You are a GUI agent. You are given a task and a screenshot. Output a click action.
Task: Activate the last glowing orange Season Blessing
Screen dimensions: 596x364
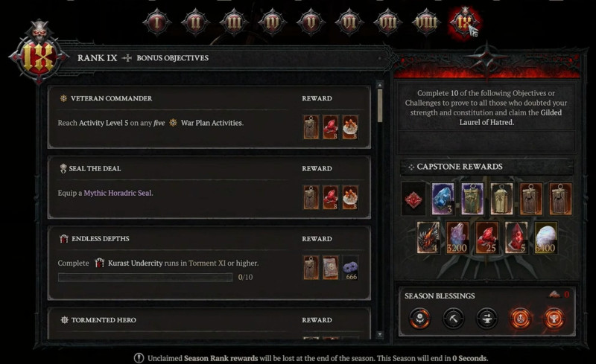click(554, 318)
